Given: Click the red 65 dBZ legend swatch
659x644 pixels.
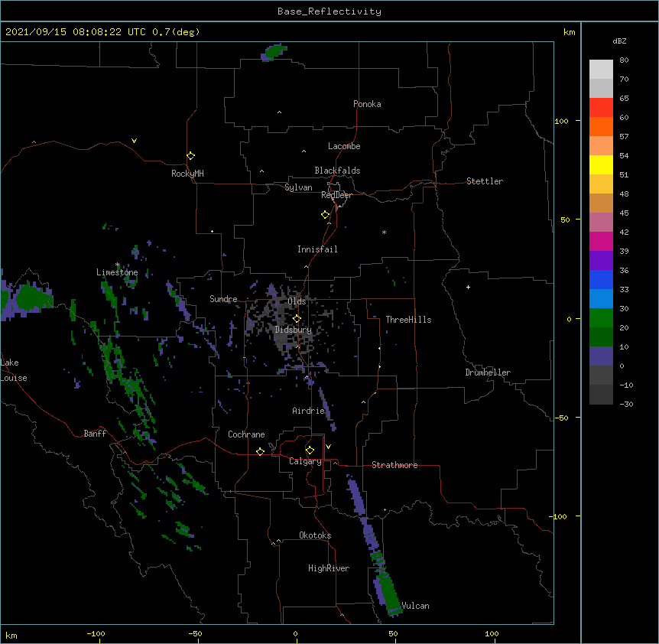Looking at the screenshot, I should click(601, 108).
